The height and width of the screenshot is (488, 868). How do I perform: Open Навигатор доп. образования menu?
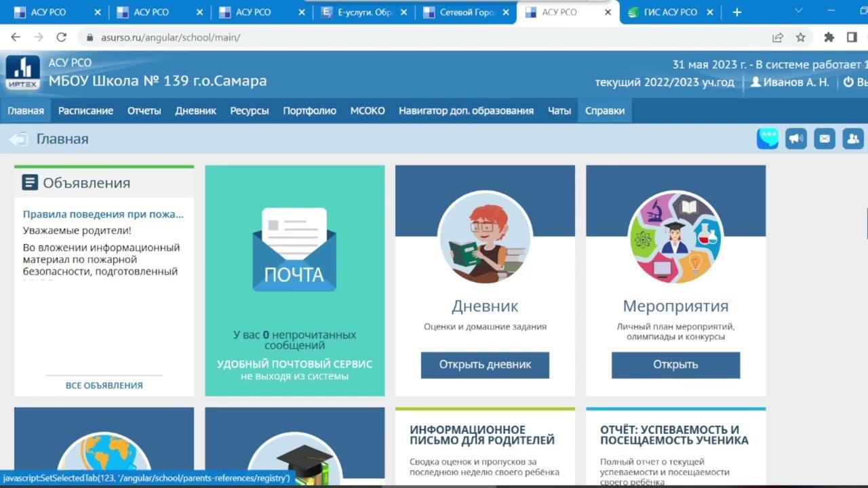pyautogui.click(x=467, y=110)
